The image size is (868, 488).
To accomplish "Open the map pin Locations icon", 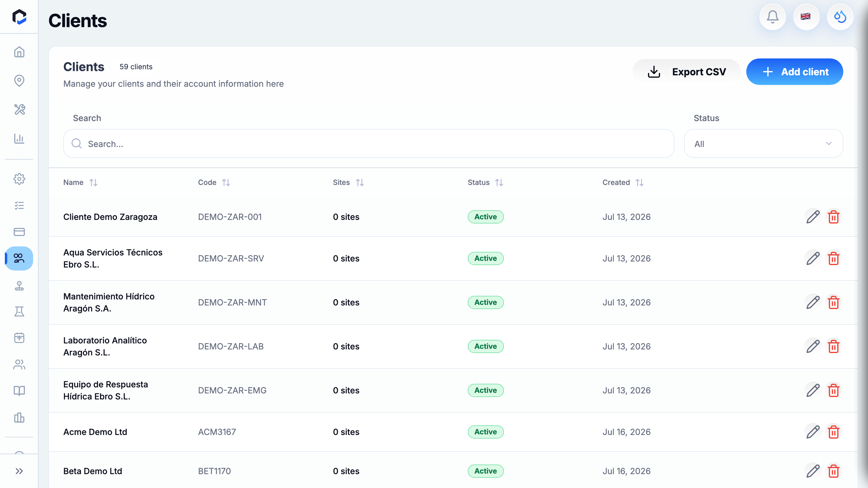I will click(x=19, y=80).
